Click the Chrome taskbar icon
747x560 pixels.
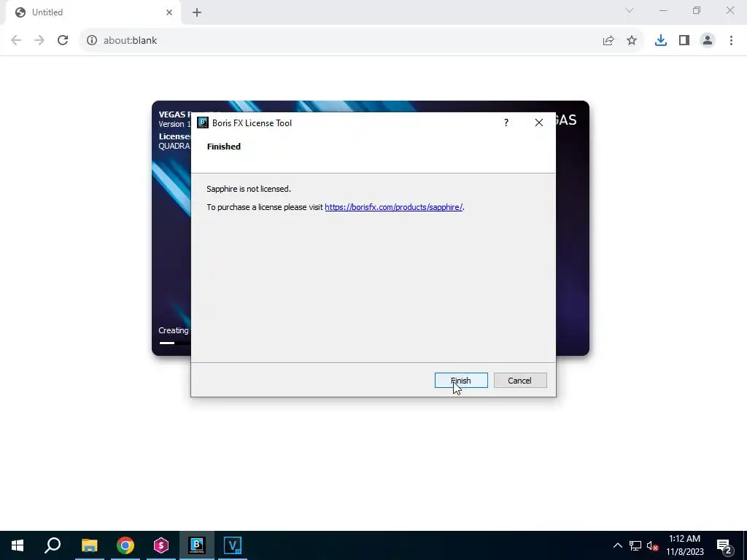(125, 545)
